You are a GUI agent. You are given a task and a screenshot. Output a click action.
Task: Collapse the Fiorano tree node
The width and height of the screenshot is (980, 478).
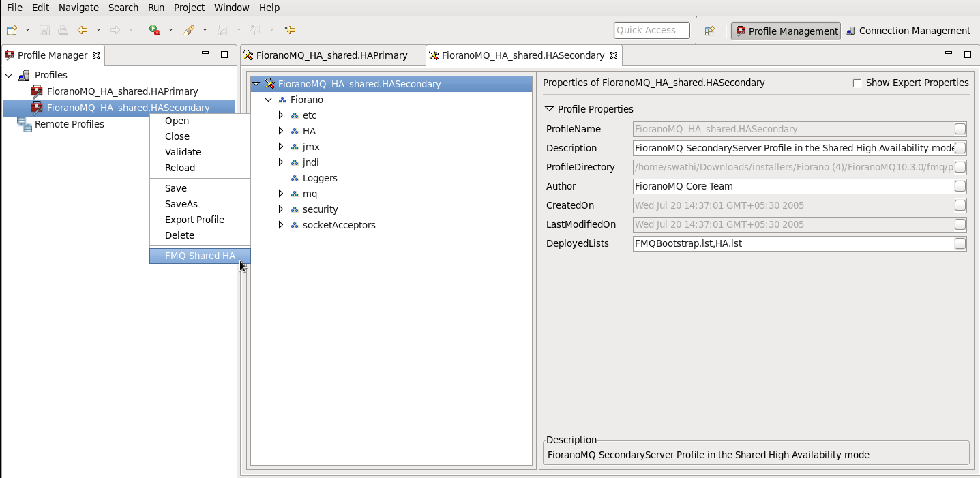click(x=268, y=100)
